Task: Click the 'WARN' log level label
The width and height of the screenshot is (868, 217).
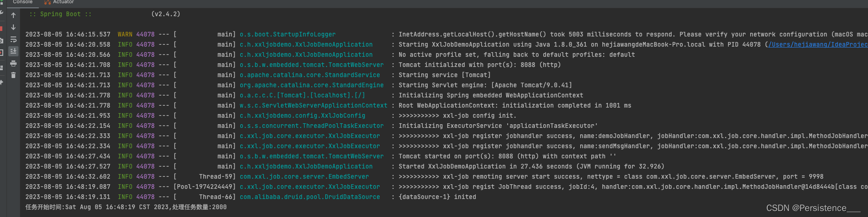Action: pos(125,34)
